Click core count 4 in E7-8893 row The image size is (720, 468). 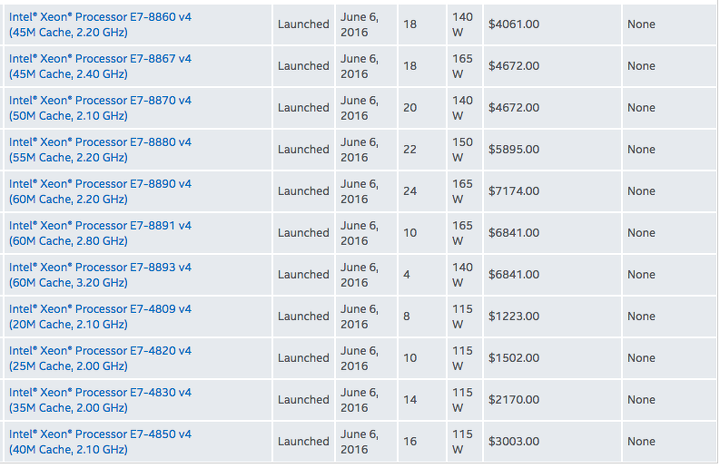407,275
